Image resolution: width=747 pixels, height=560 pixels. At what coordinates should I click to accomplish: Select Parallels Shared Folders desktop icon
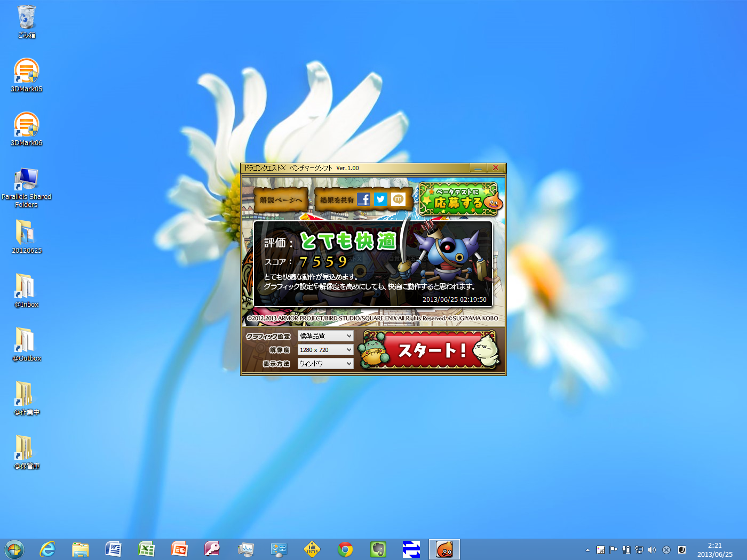[x=27, y=187]
